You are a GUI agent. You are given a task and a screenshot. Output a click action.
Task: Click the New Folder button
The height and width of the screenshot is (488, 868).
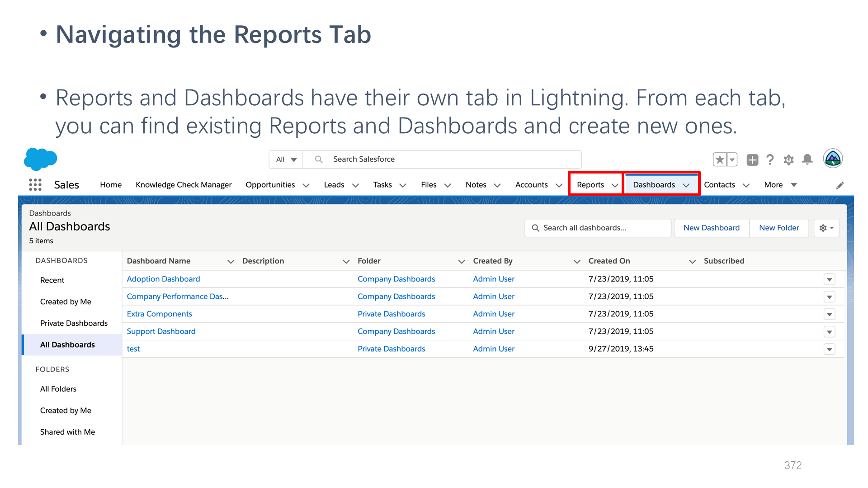pos(779,228)
